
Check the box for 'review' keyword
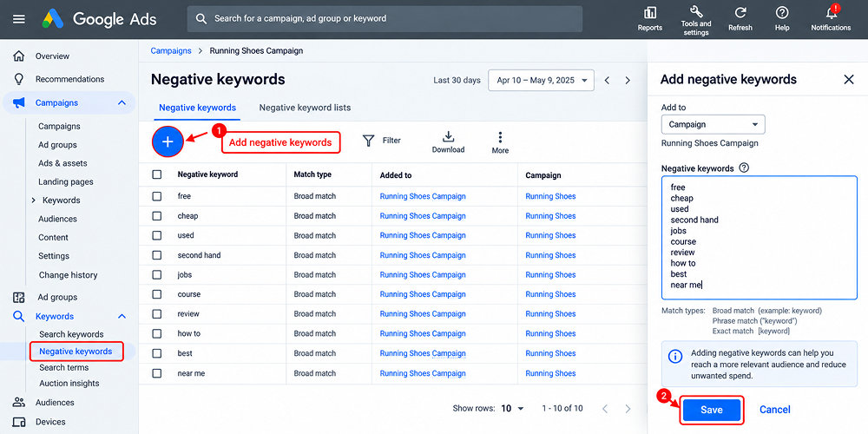coord(157,314)
